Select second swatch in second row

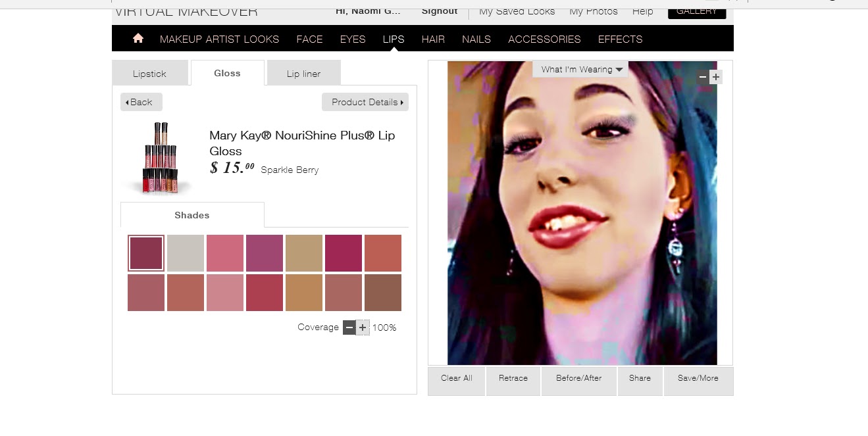pyautogui.click(x=186, y=293)
